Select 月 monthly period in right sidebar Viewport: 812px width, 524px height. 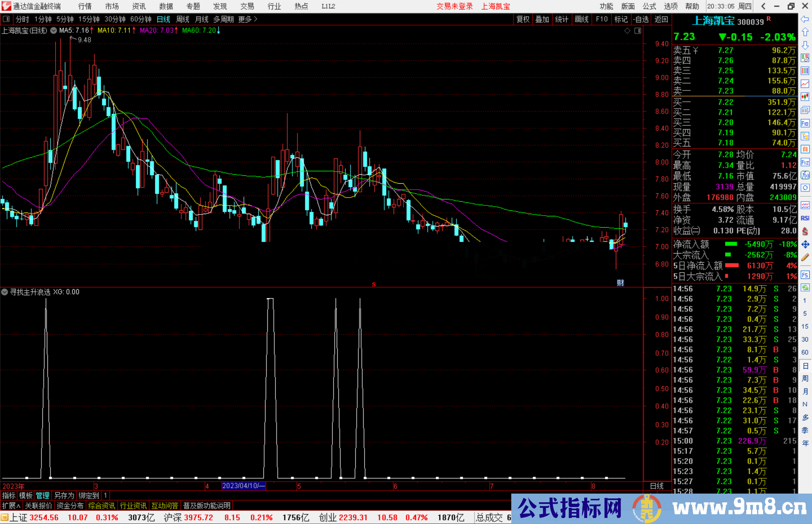[805, 391]
